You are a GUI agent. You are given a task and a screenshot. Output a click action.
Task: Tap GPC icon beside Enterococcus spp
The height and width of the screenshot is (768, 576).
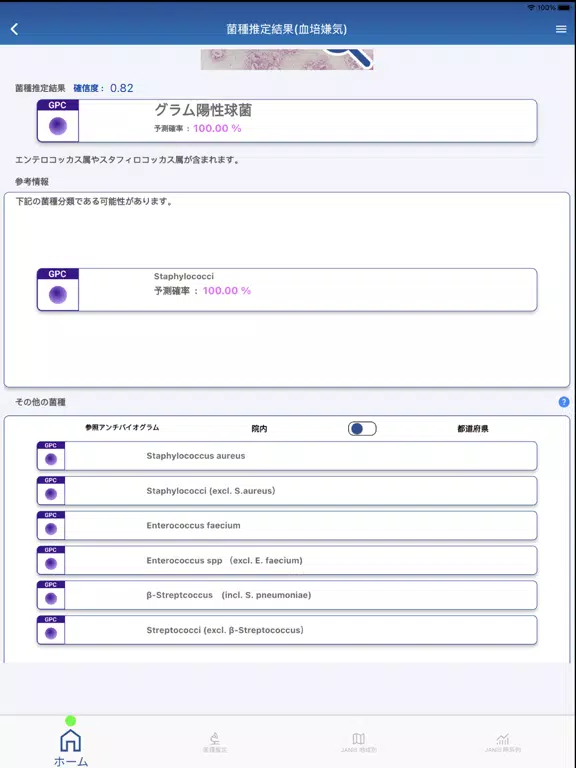click(x=51, y=560)
